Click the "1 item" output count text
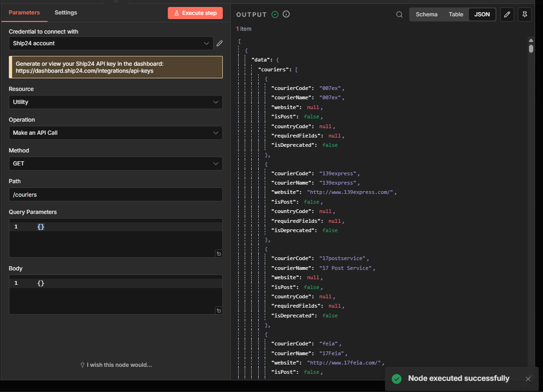The image size is (543, 392). [x=244, y=29]
